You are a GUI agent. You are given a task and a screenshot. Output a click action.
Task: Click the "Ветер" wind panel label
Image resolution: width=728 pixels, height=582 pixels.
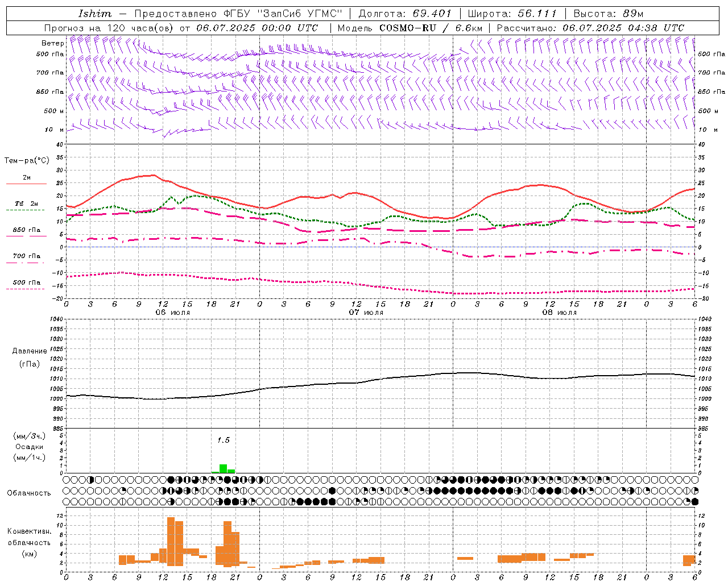(x=53, y=43)
